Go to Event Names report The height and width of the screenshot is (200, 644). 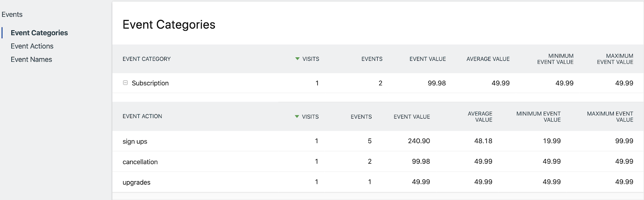click(31, 59)
